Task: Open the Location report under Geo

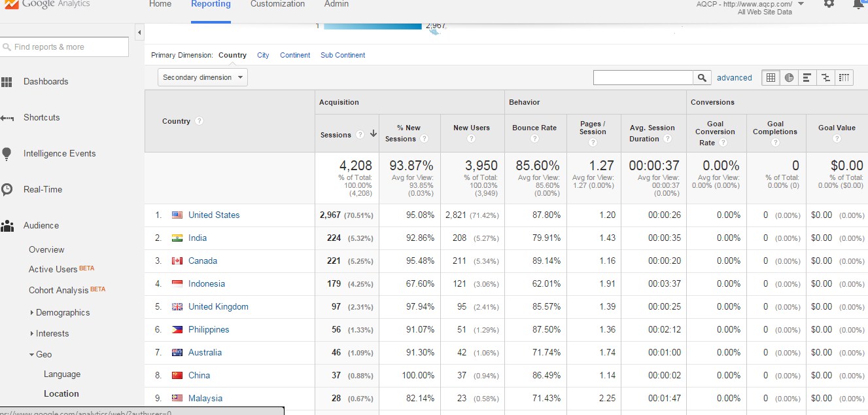Action: click(61, 394)
